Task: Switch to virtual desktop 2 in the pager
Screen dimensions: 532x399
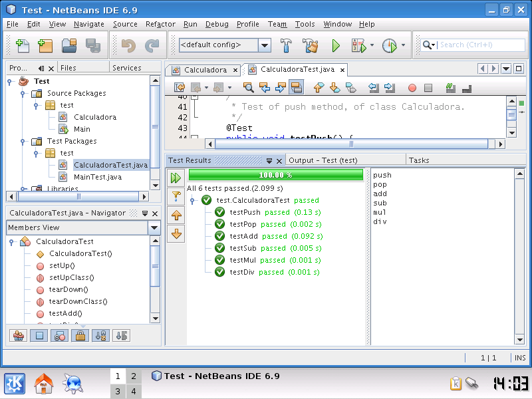Action: [x=134, y=376]
